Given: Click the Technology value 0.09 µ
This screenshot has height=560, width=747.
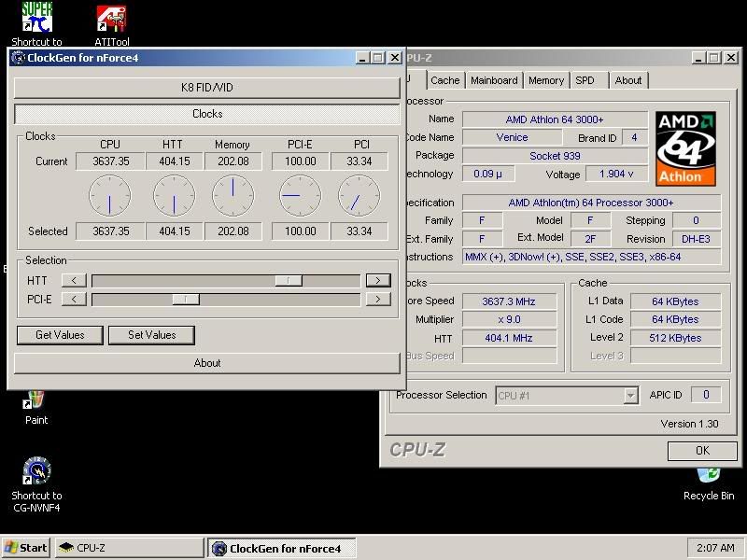Looking at the screenshot, I should 487,174.
